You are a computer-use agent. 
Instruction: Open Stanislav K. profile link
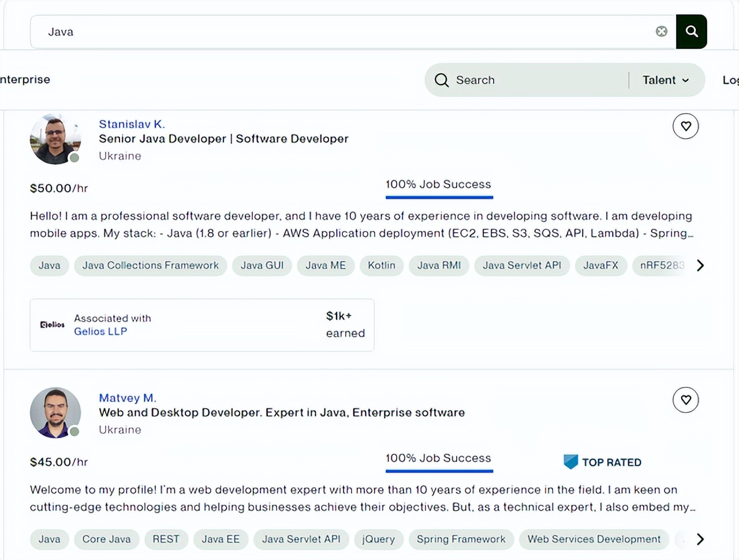[x=132, y=124]
